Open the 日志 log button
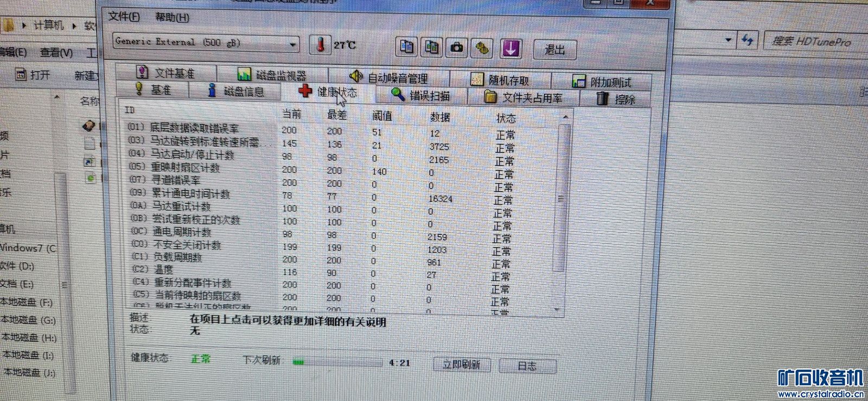 pos(527,366)
